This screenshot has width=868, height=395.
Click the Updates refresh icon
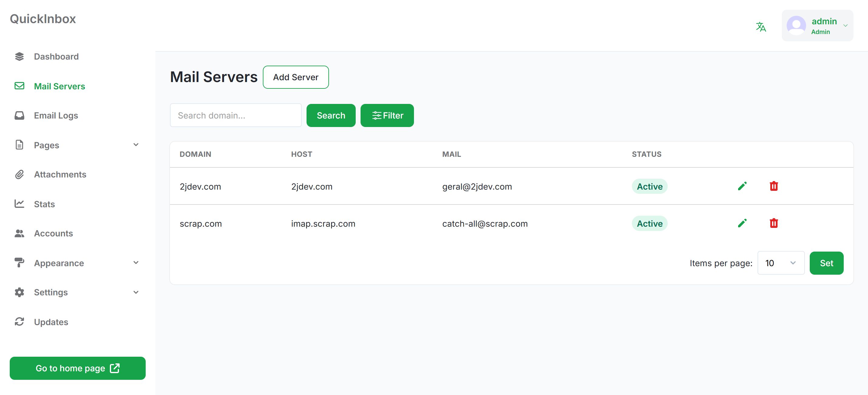[19, 322]
